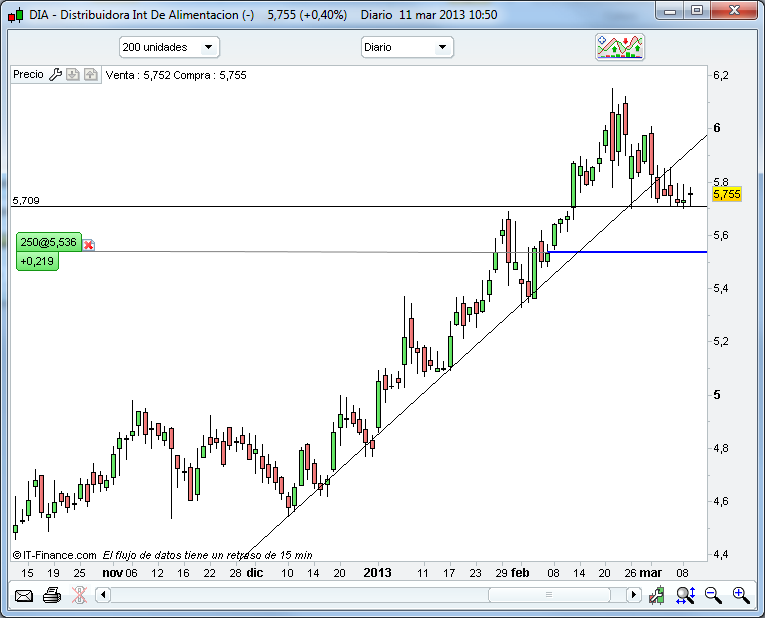Click the +0,219 profit label
This screenshot has width=765, height=618.
tap(37, 261)
